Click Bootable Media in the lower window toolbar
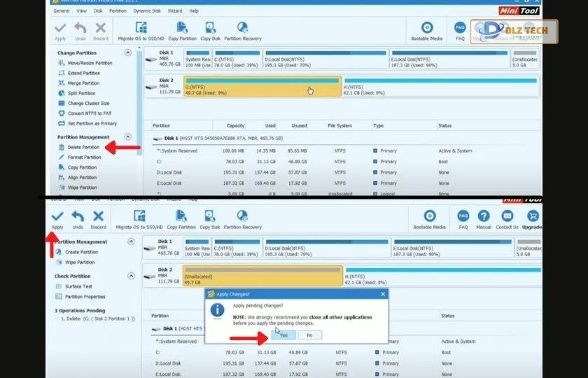This screenshot has width=588, height=378. click(429, 220)
